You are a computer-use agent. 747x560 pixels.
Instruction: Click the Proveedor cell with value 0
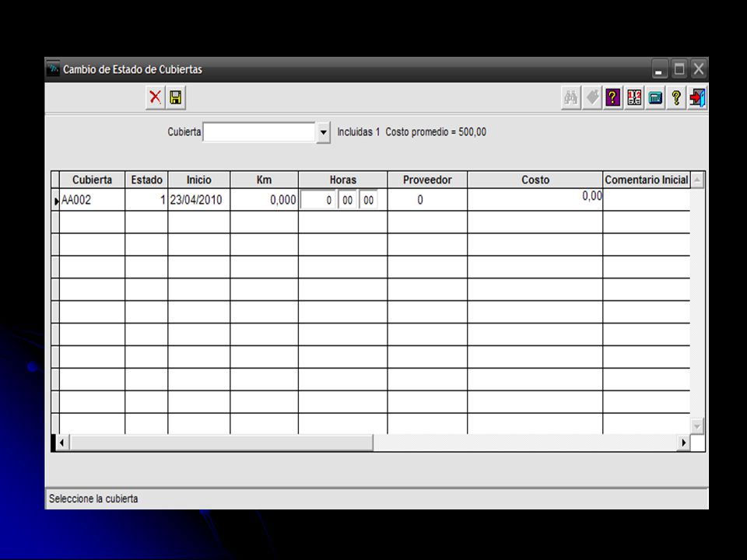pyautogui.click(x=427, y=200)
